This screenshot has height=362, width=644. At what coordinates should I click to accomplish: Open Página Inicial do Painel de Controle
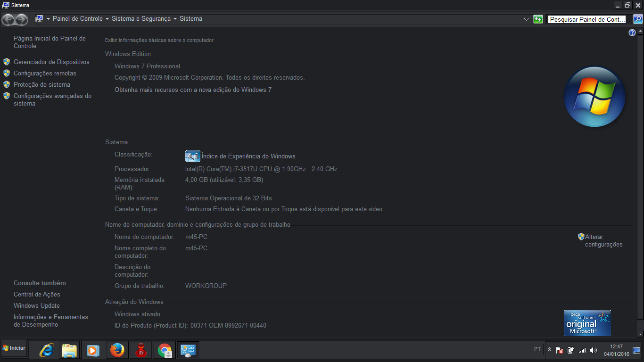[50, 42]
